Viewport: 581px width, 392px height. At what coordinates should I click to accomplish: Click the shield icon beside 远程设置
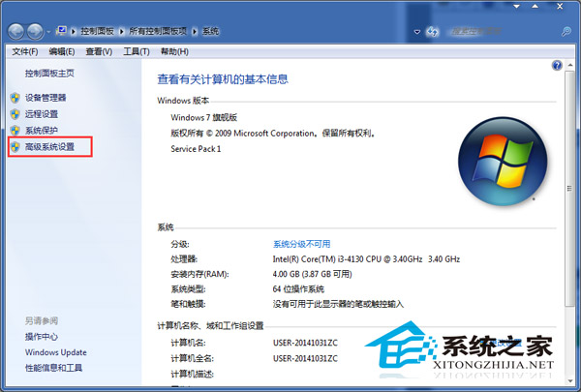tap(15, 114)
